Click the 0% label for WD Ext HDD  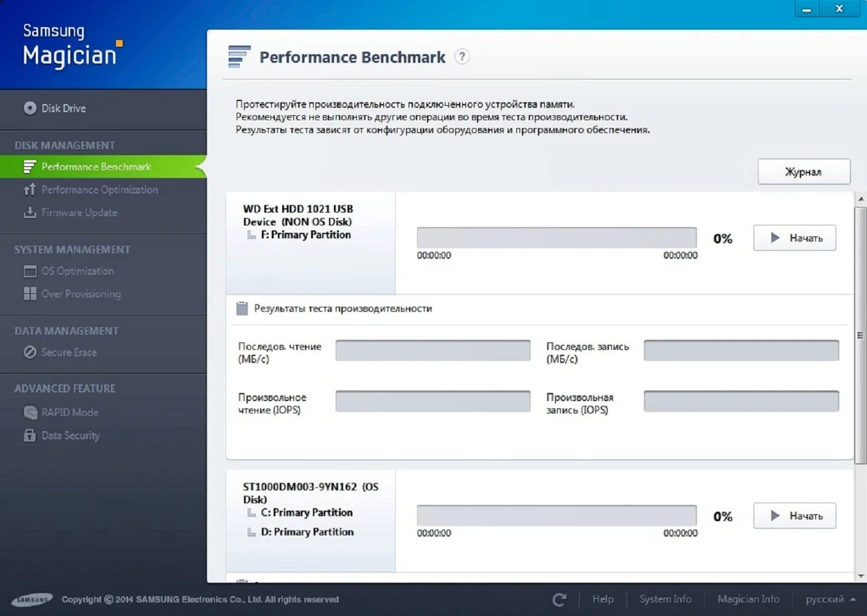coord(723,238)
